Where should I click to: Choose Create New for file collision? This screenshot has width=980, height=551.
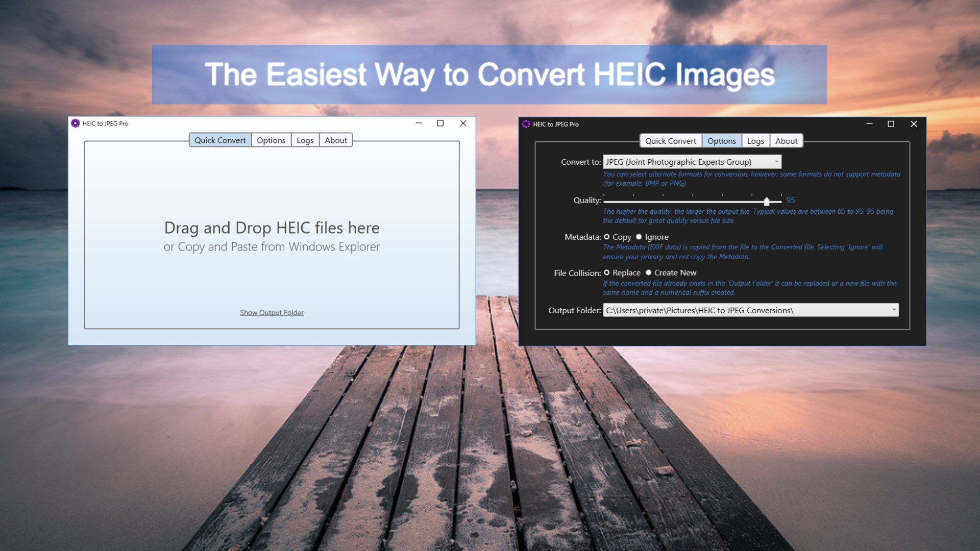pyautogui.click(x=648, y=272)
